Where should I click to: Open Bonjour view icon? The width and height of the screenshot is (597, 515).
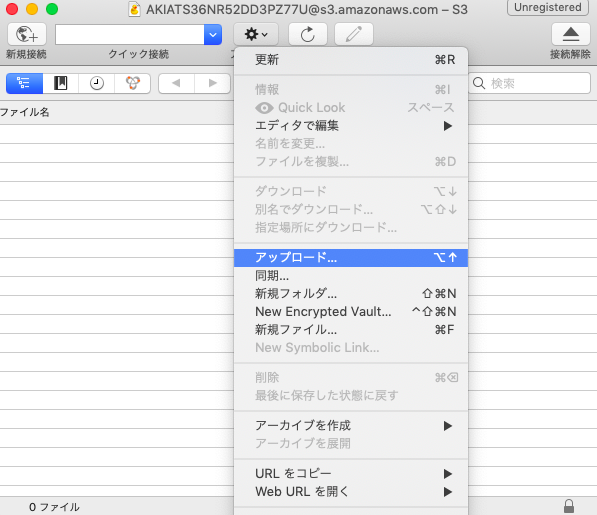coord(133,83)
